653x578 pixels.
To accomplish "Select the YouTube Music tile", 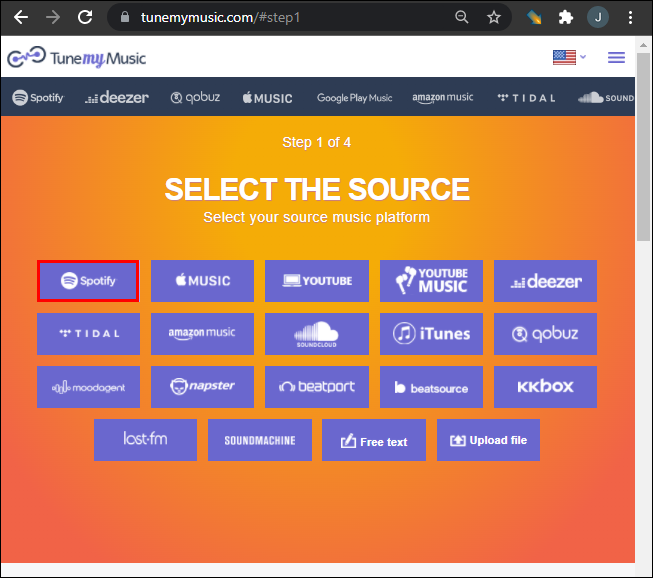I will (x=431, y=281).
